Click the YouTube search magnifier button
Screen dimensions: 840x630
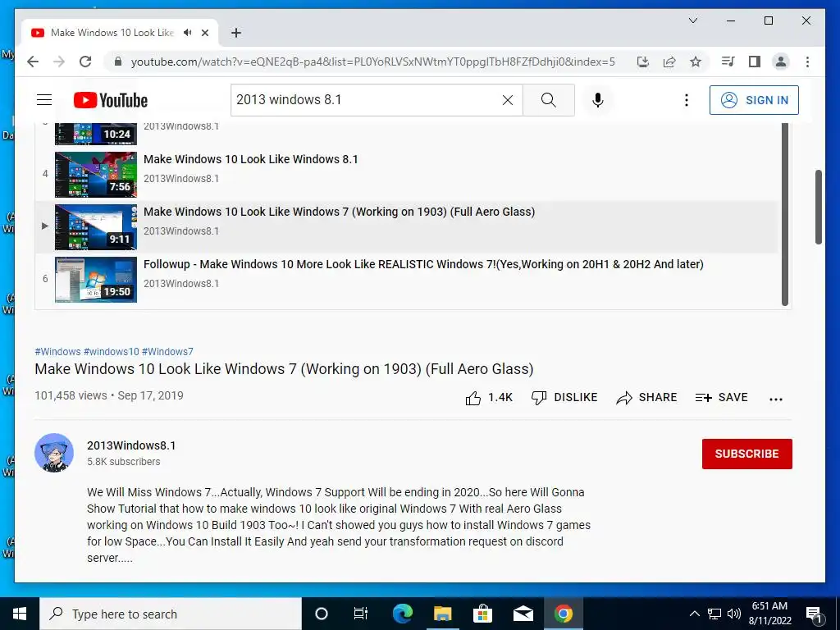click(x=549, y=99)
